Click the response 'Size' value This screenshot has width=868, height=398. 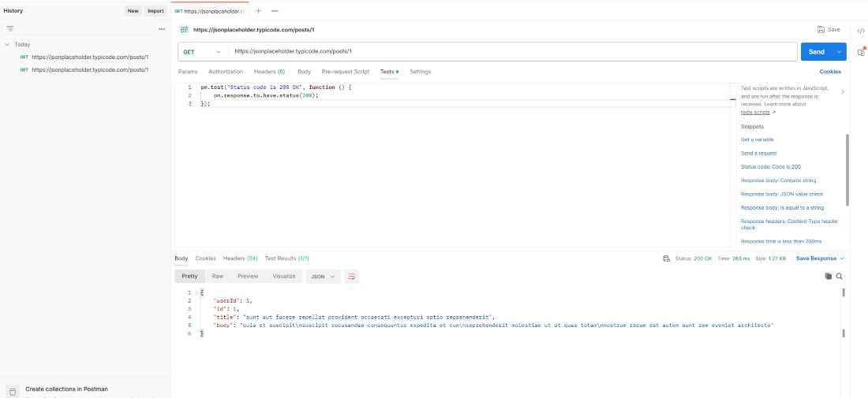770,259
